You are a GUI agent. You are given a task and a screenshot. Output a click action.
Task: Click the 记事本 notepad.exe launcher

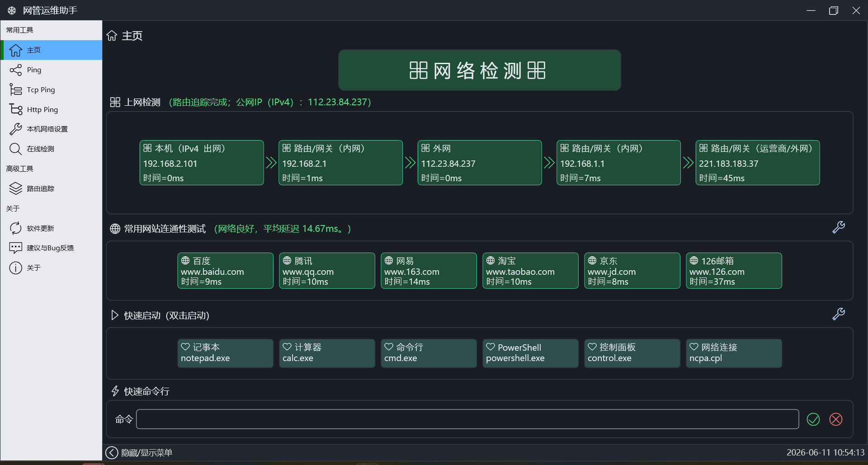point(225,353)
